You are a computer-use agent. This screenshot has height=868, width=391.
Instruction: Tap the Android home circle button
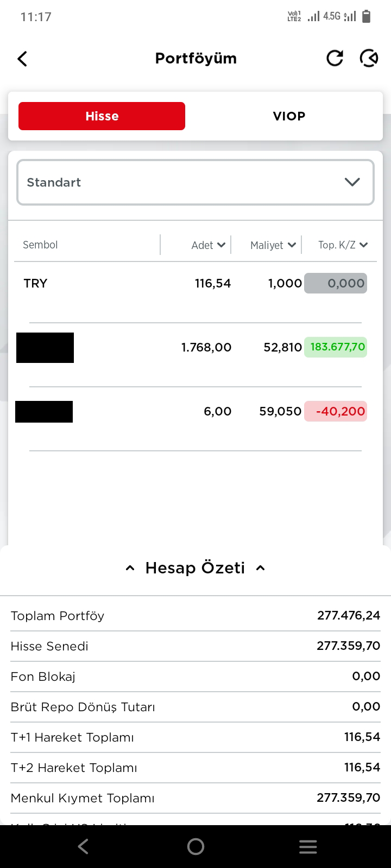195,846
